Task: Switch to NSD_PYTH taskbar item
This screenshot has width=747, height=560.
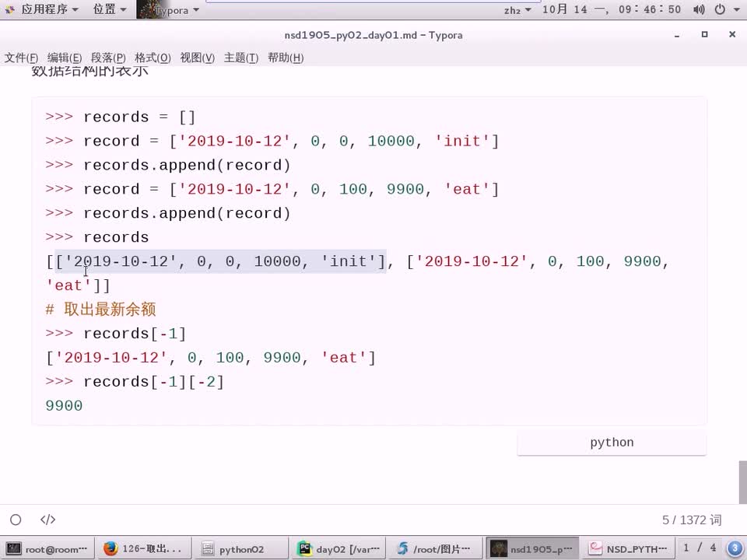Action: pyautogui.click(x=630, y=549)
